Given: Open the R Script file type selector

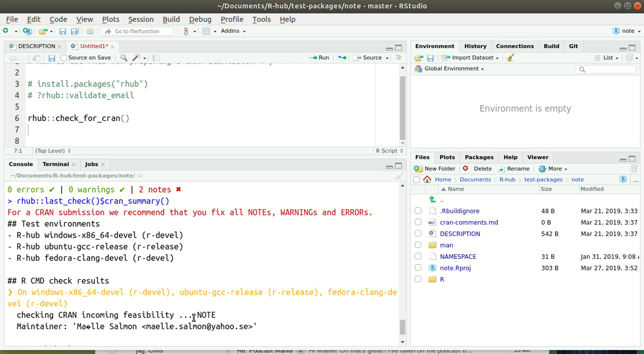Looking at the screenshot, I should pos(389,151).
